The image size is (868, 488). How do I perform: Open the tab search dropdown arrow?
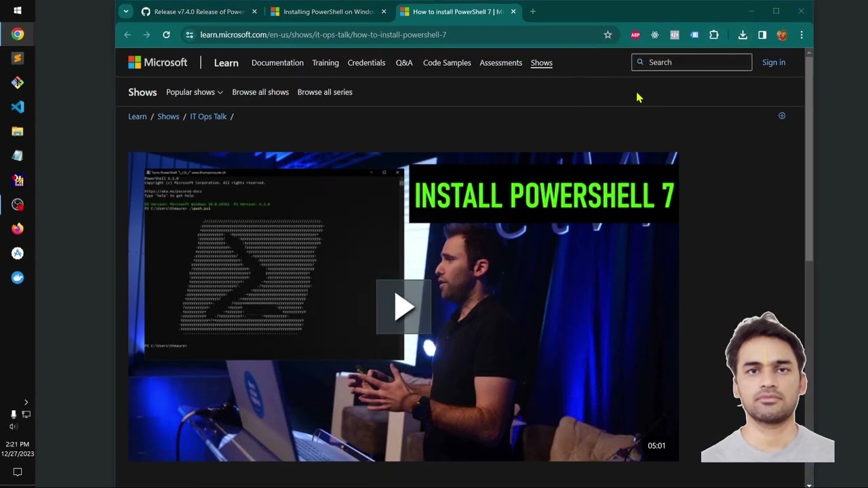coord(125,12)
